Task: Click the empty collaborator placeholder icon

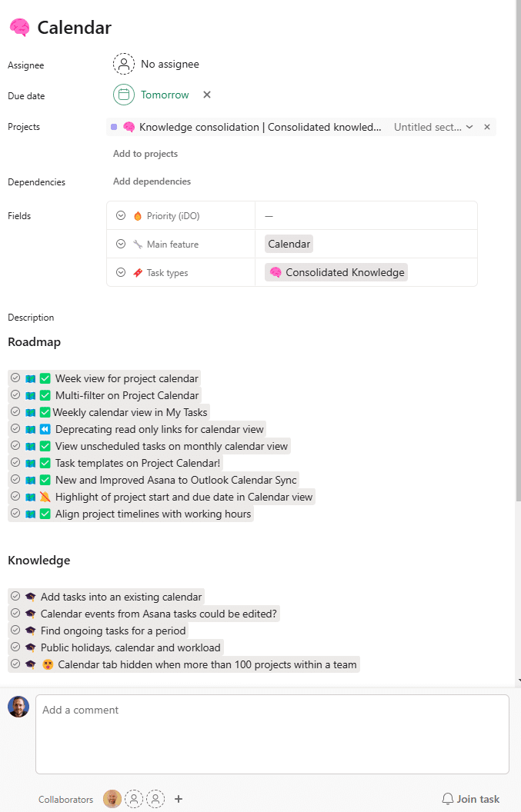Action: pyautogui.click(x=134, y=799)
